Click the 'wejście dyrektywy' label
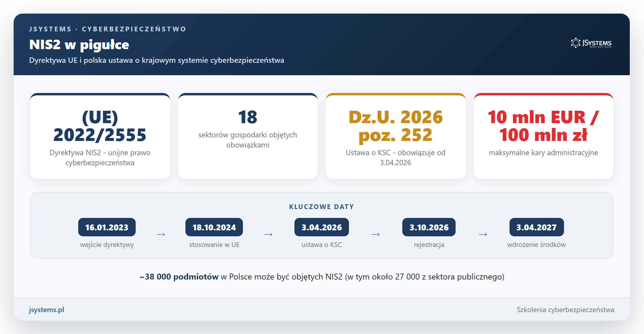 pyautogui.click(x=107, y=245)
